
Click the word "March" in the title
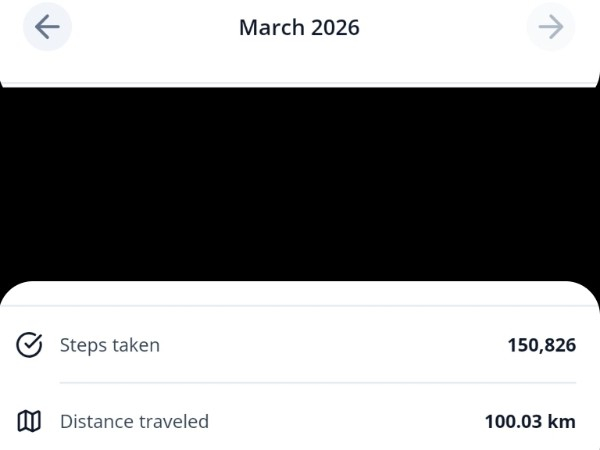click(269, 27)
